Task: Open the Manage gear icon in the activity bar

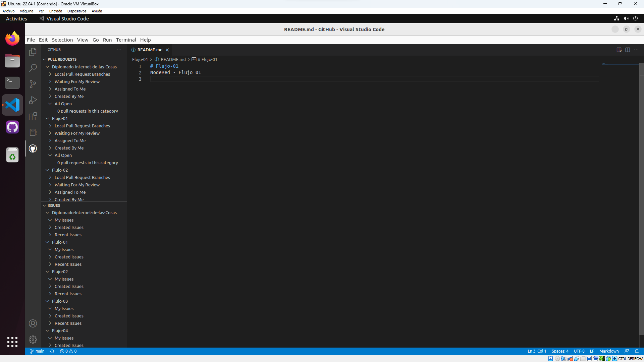Action: (33, 340)
